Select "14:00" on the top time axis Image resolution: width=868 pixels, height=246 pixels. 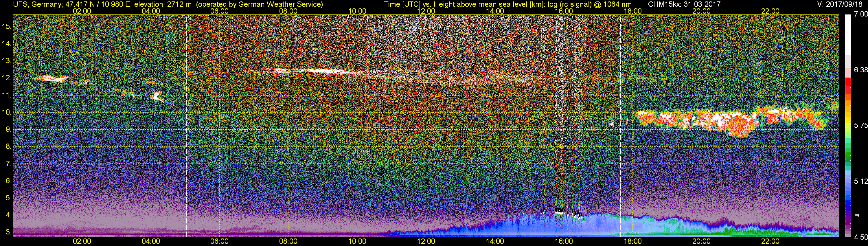pos(495,11)
